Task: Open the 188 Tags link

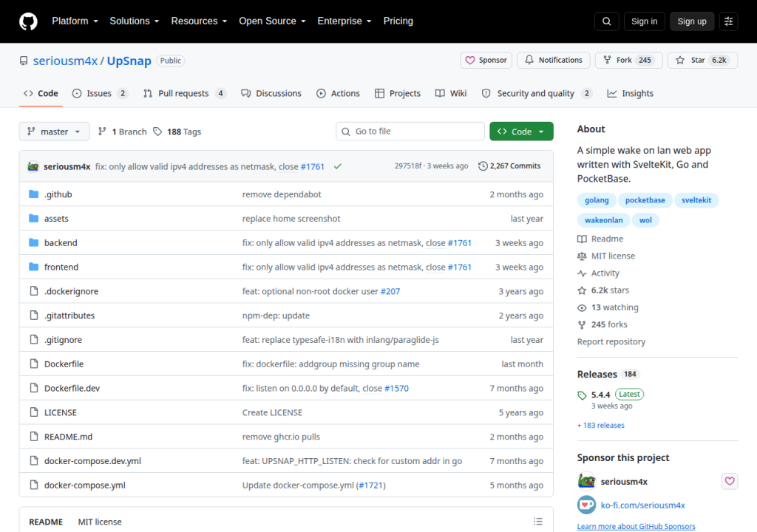Action: [177, 132]
